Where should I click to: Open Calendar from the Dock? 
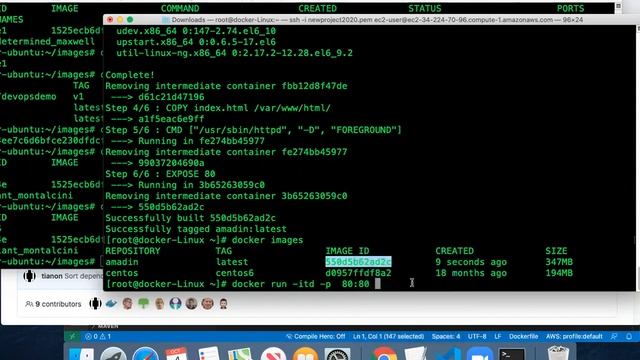pos(177,353)
